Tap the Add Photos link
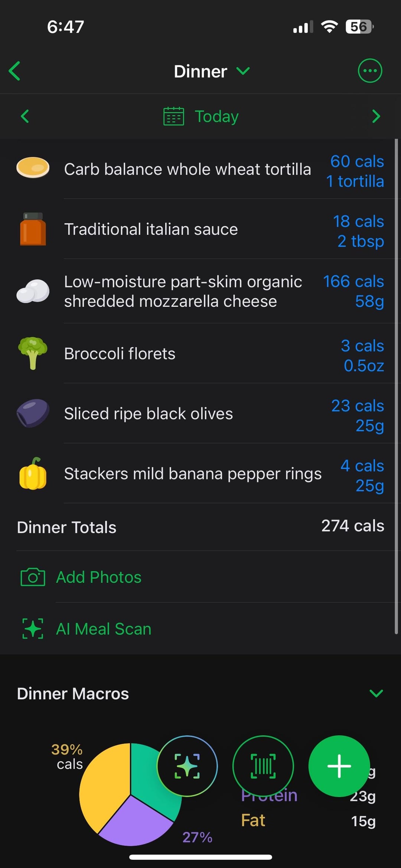The width and height of the screenshot is (401, 868). pyautogui.click(x=99, y=577)
